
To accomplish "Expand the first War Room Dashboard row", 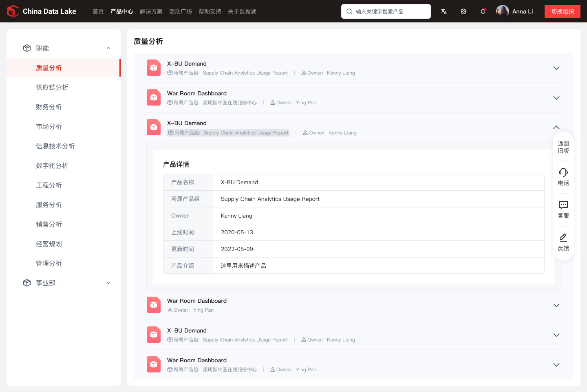I will [x=556, y=98].
